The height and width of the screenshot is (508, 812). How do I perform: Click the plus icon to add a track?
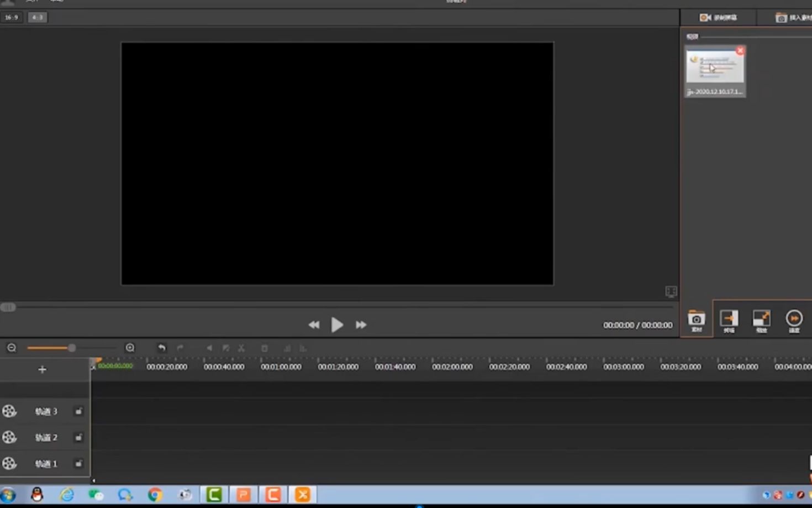click(42, 369)
